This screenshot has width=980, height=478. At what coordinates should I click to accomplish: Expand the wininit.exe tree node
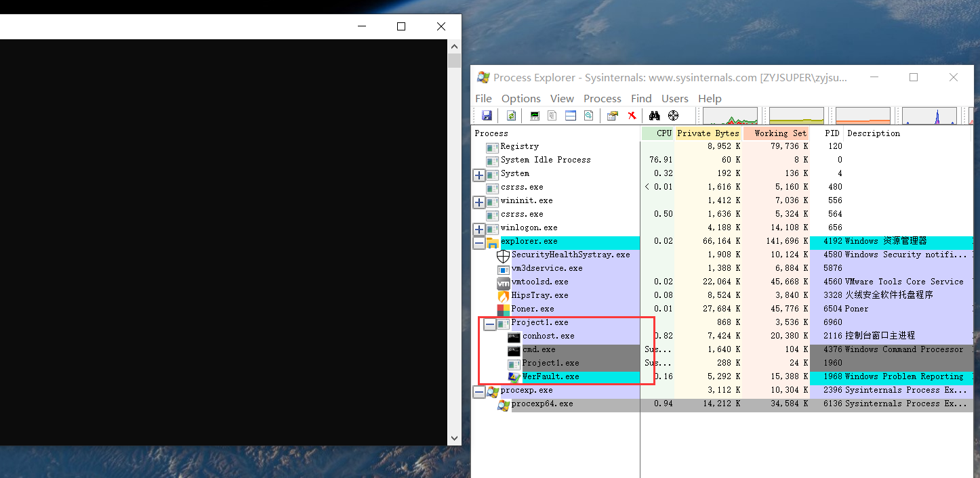pos(479,202)
